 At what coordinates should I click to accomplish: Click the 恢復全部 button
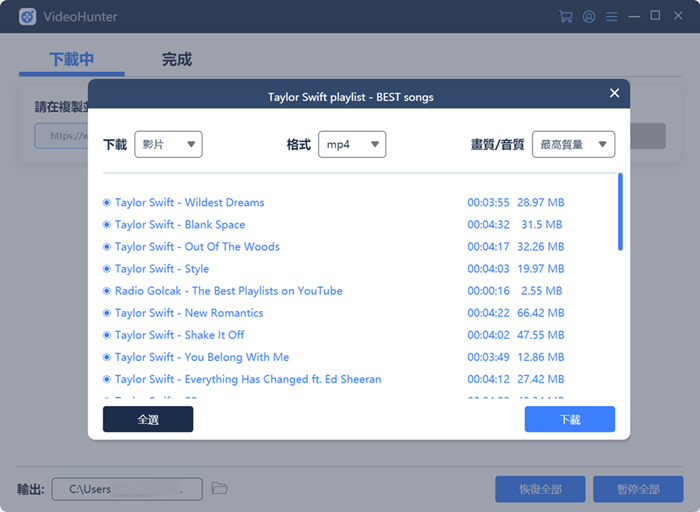(x=540, y=489)
